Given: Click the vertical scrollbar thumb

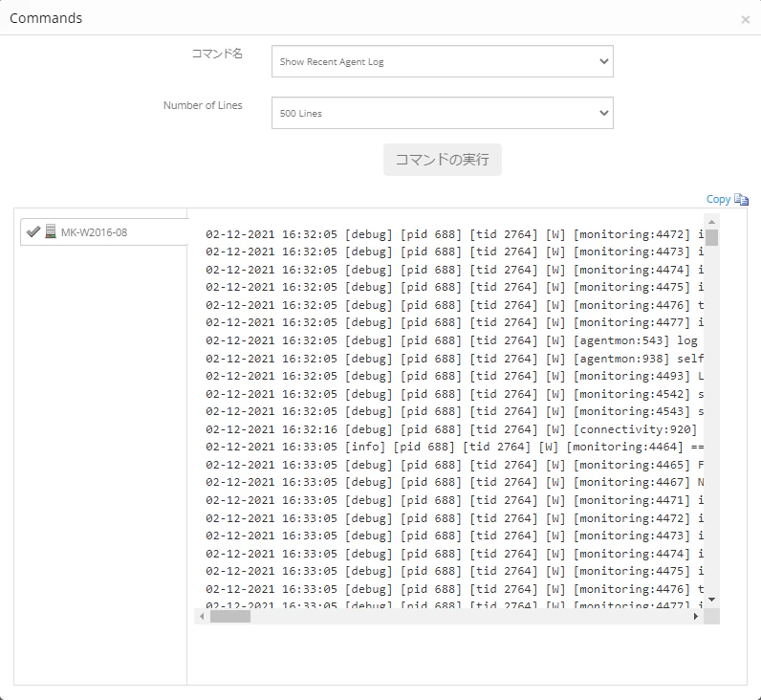Looking at the screenshot, I should 711,237.
